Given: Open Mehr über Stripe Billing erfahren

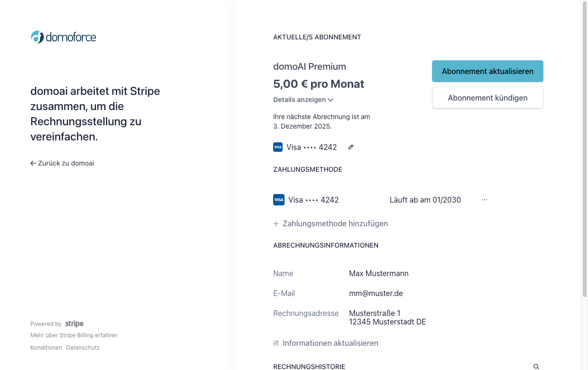Looking at the screenshot, I should (x=73, y=335).
